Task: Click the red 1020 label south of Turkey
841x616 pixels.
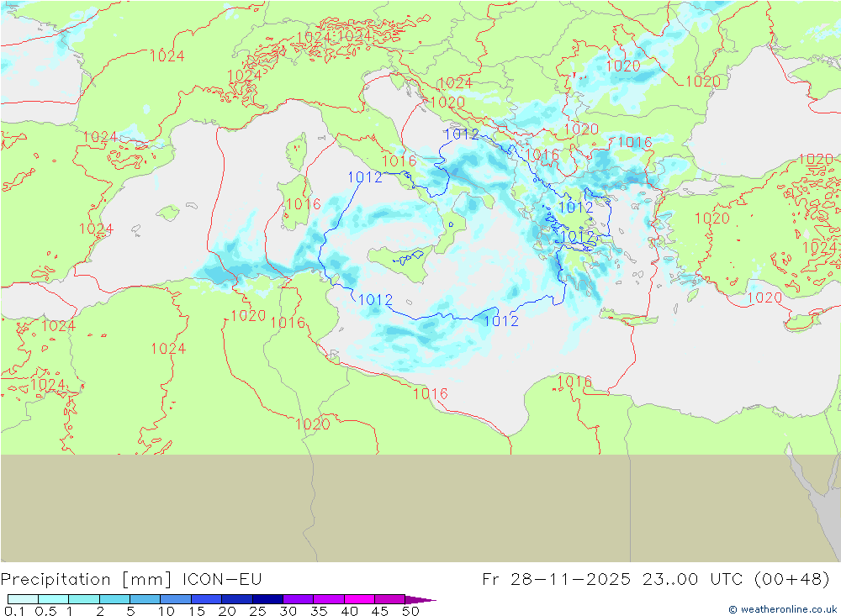Action: [x=764, y=297]
